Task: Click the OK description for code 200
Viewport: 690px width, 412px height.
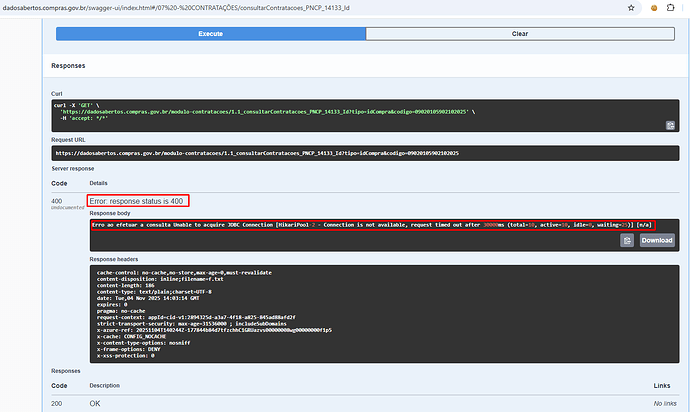Action: [95, 404]
